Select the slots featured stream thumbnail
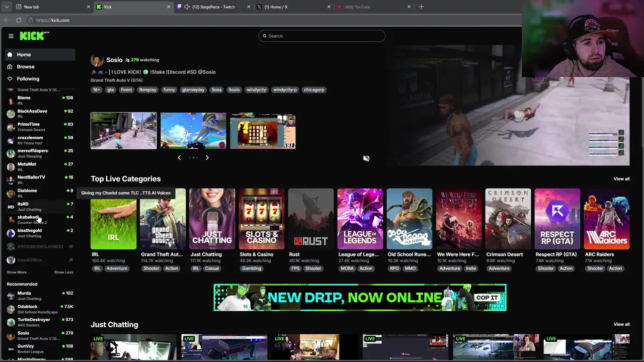The height and width of the screenshot is (362, 644). [263, 131]
